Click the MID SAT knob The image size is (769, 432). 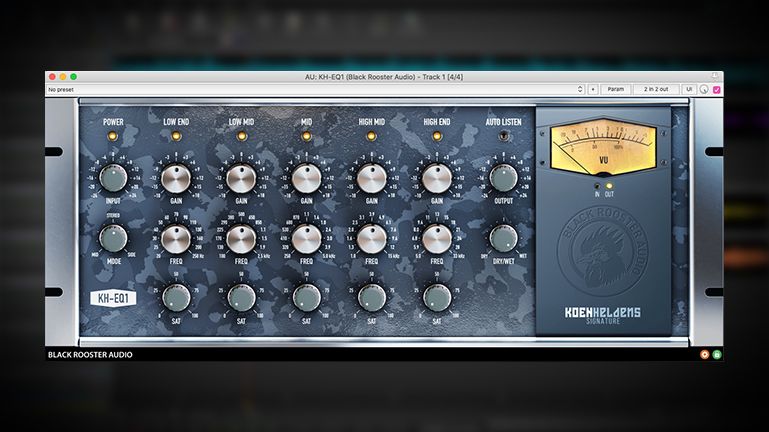[x=307, y=298]
